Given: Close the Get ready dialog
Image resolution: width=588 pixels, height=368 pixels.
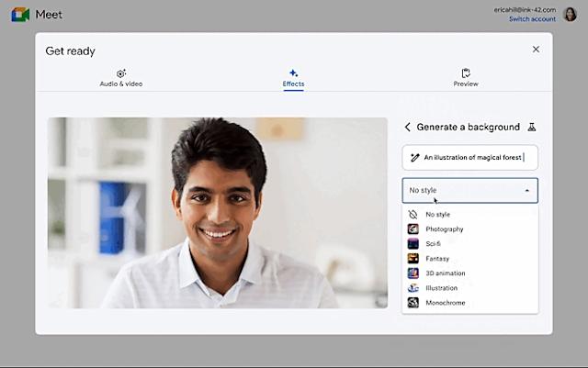Looking at the screenshot, I should tap(536, 50).
